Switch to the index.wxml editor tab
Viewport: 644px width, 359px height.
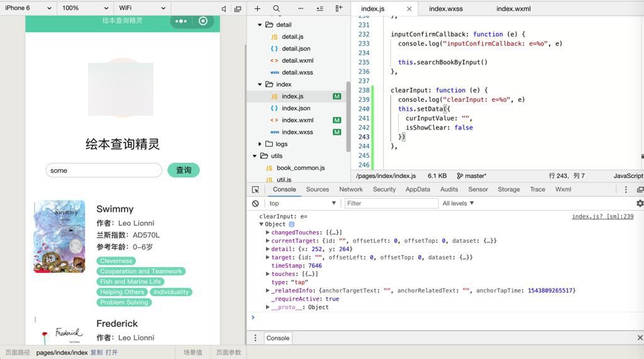513,9
